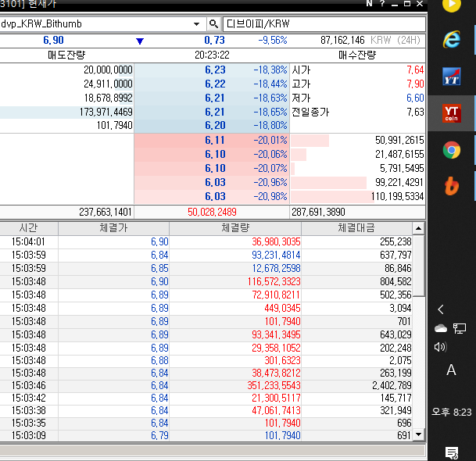This screenshot has height=461, width=476.
Task: Click the blue YT taskbar icon
Action: point(451,77)
